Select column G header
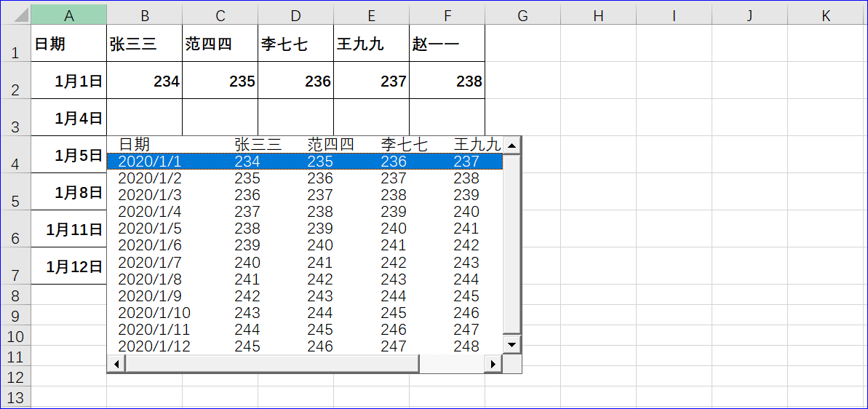The width and height of the screenshot is (868, 409). [x=522, y=16]
